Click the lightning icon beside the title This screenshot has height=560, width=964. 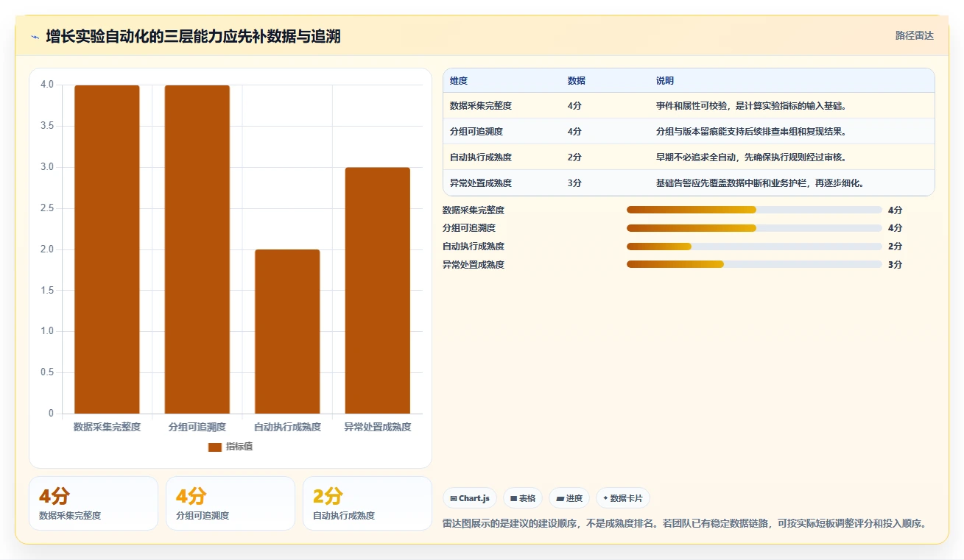click(x=35, y=37)
